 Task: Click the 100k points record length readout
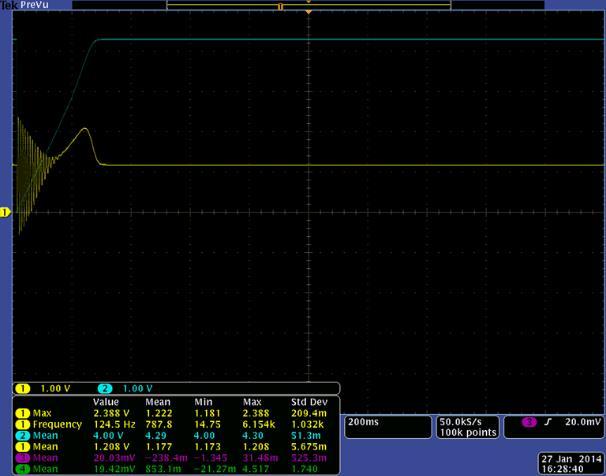(x=468, y=432)
